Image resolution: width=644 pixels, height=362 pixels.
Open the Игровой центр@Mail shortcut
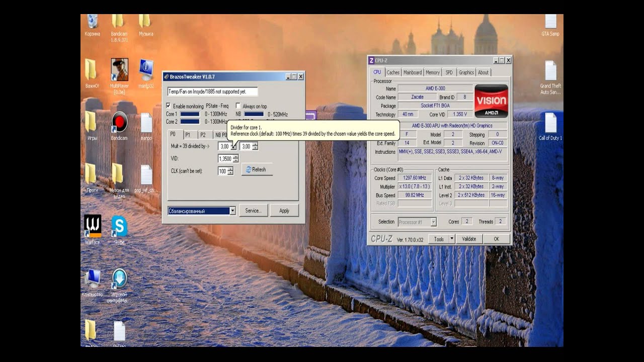(x=119, y=279)
